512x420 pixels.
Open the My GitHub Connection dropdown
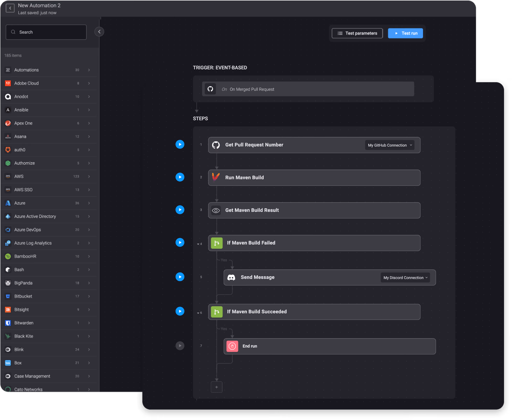(389, 145)
